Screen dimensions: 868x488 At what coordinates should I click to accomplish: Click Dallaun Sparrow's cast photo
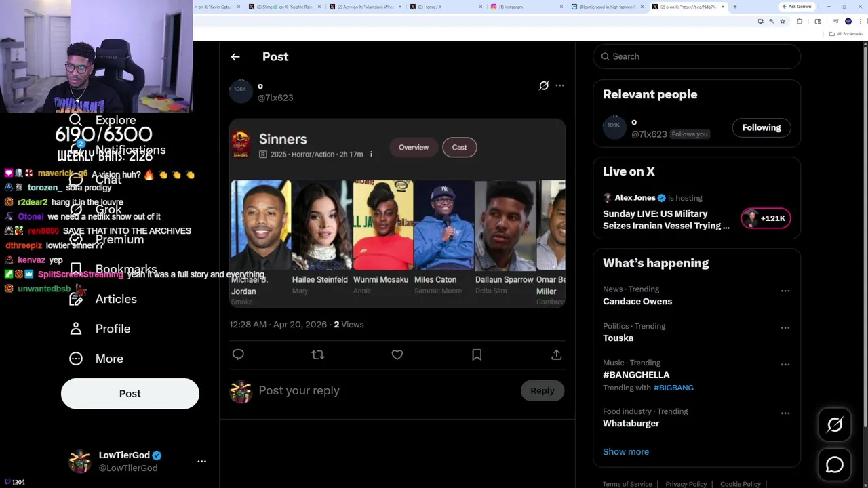click(505, 226)
